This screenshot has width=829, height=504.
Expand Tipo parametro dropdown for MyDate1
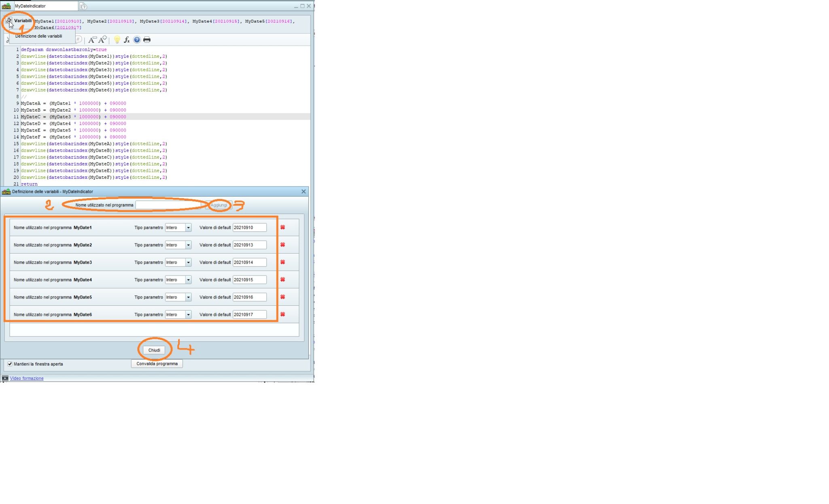188,228
